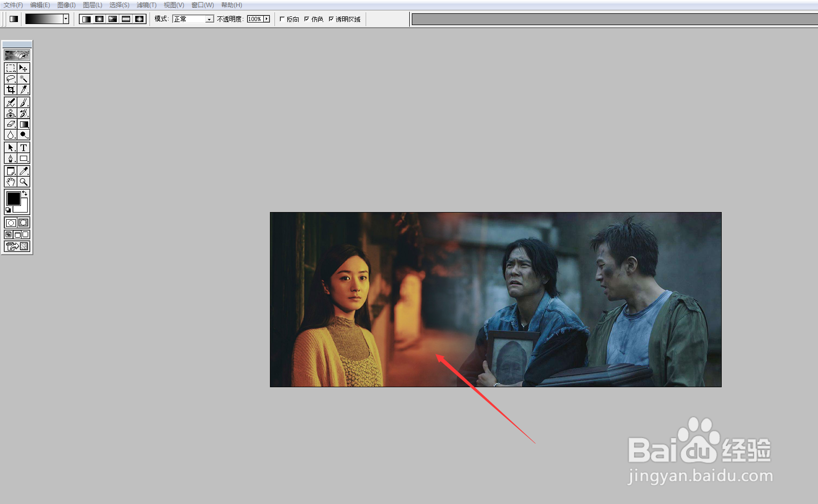Select Full Screen mode
Screen dimensions: 818x504
click(25, 235)
